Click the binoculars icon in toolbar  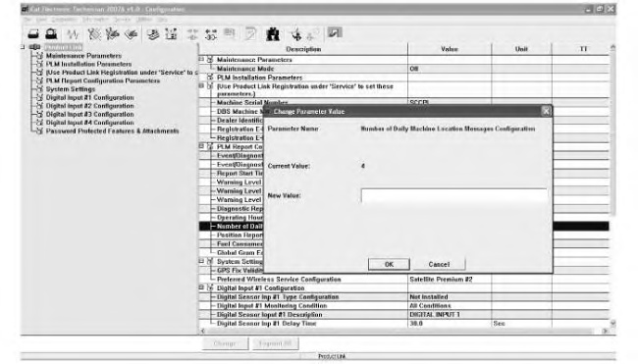273,34
